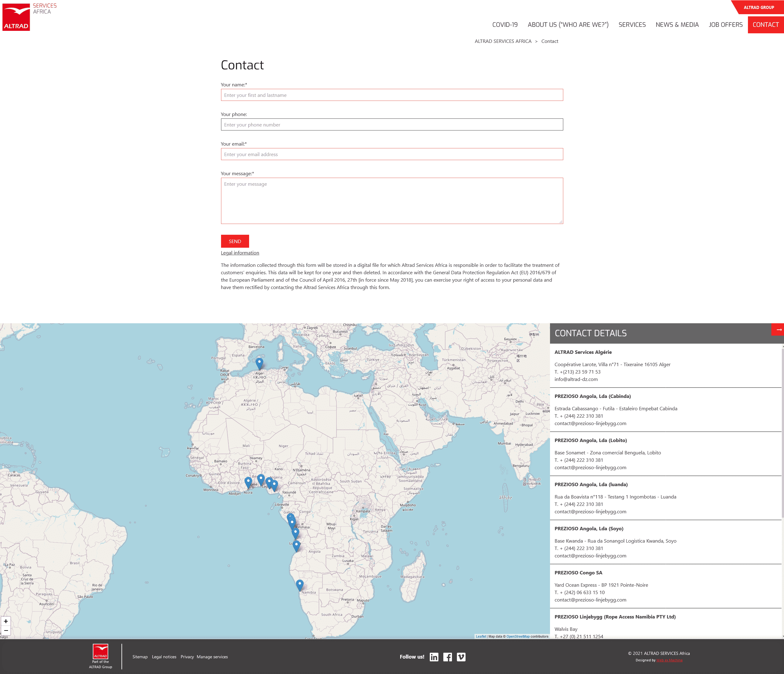Click the Contact breadcrumb text

click(x=549, y=41)
